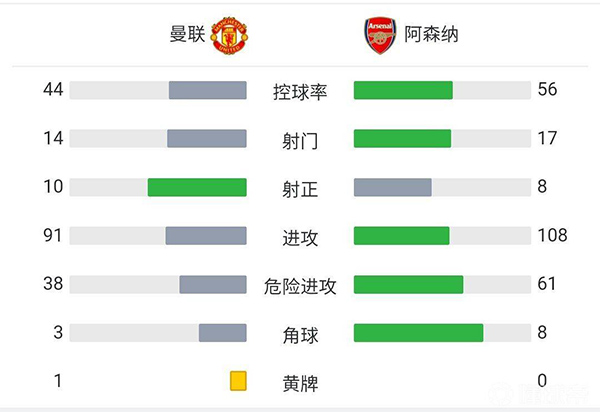Image resolution: width=600 pixels, height=412 pixels.
Task: Select the 阿森纳 team name
Action: pyautogui.click(x=432, y=35)
